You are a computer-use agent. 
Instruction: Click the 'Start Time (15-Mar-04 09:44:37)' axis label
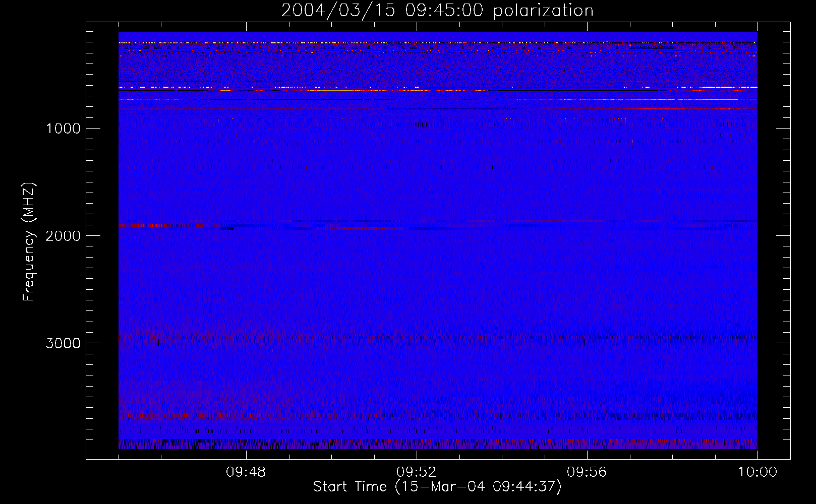437,487
